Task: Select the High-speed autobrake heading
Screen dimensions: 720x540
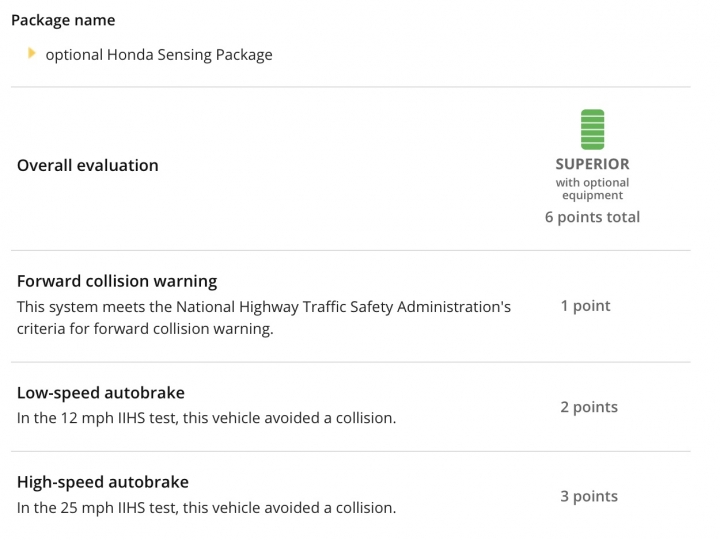Action: [x=103, y=482]
